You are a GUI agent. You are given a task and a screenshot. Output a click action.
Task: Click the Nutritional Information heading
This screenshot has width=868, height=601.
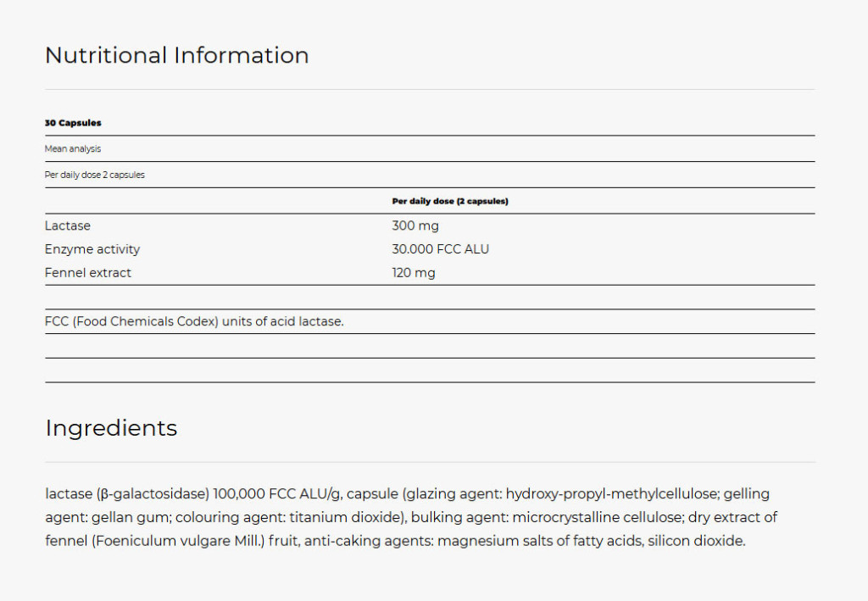(176, 56)
